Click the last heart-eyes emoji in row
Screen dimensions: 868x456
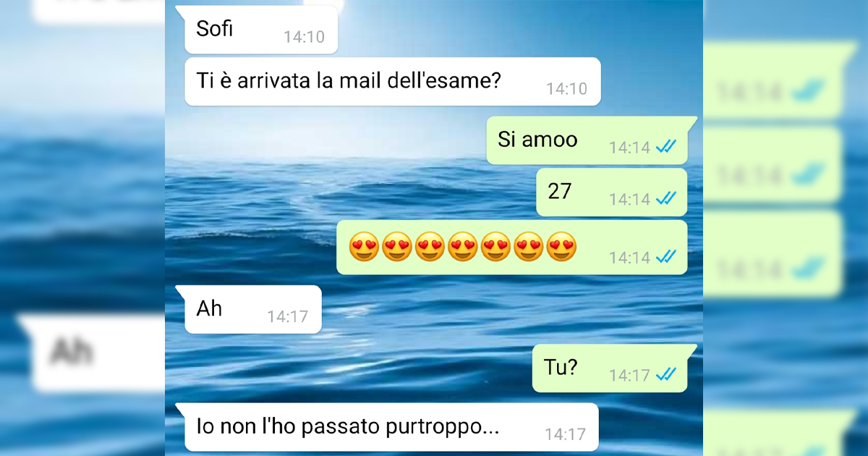pos(562,249)
